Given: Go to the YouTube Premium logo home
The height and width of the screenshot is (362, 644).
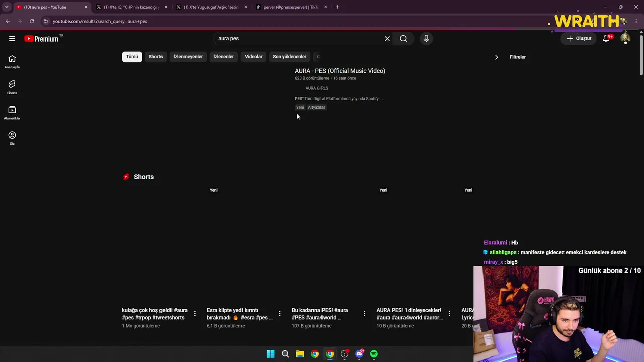Looking at the screenshot, I should (42, 39).
